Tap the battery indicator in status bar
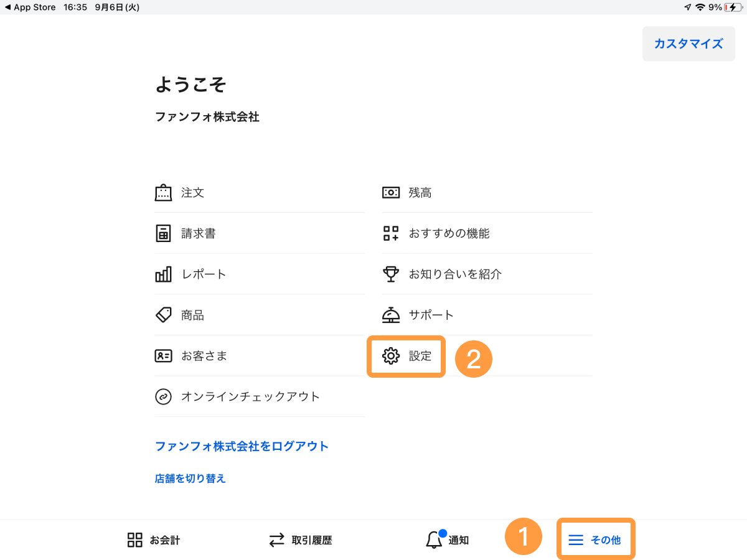The image size is (747, 560). 733,7
